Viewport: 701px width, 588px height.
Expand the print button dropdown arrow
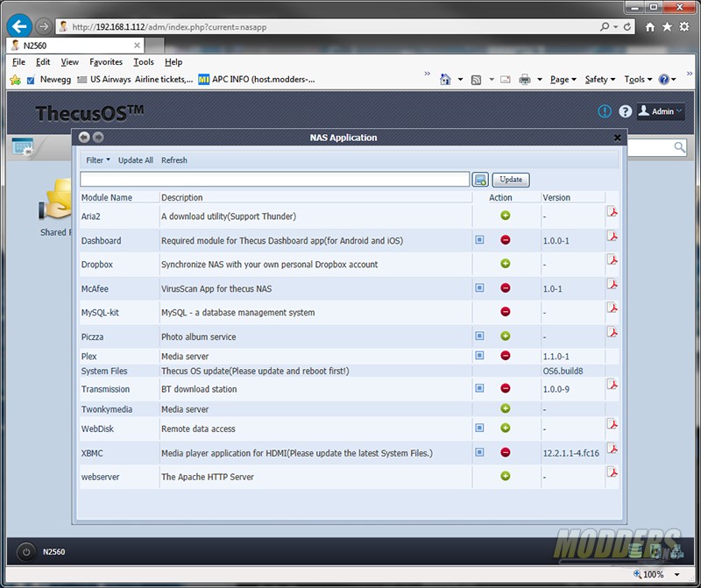pos(540,80)
